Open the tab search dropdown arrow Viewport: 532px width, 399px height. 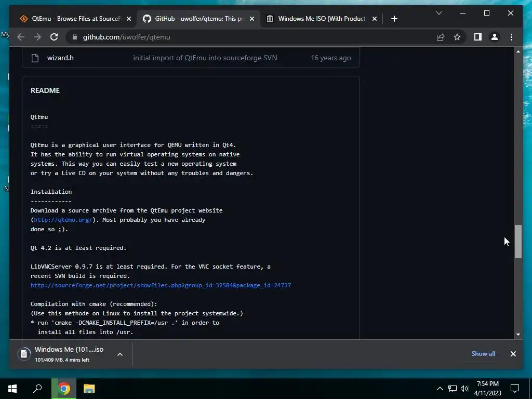pos(438,13)
